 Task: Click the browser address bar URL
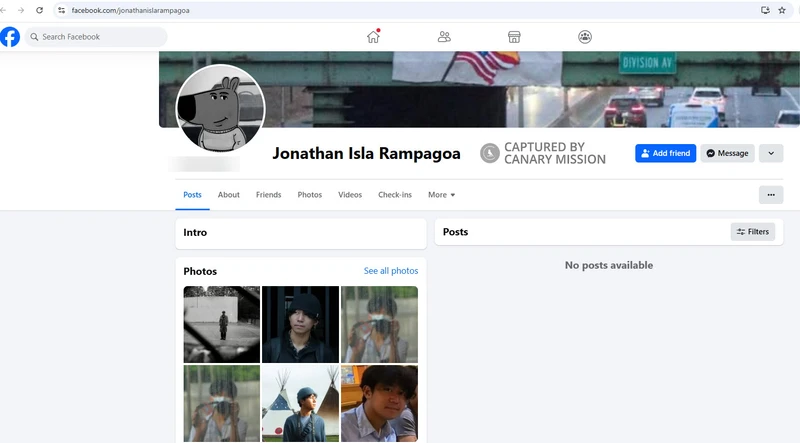point(131,10)
